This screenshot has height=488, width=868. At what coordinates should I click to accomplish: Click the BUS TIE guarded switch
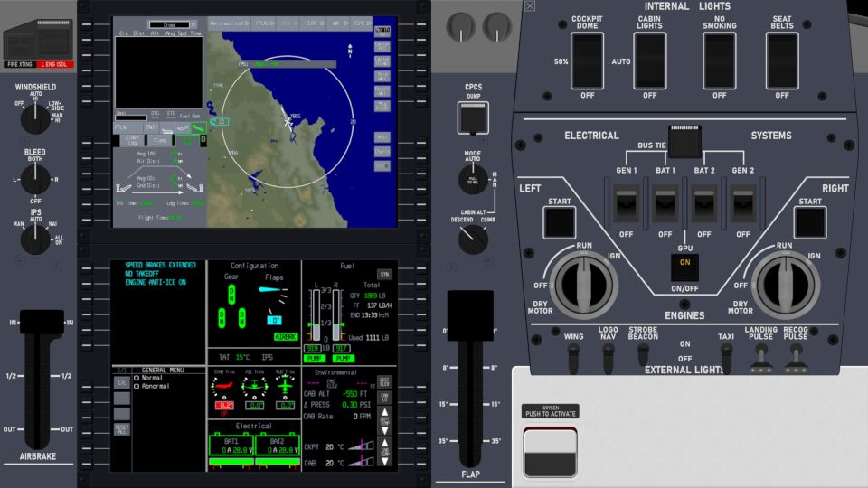tap(684, 141)
